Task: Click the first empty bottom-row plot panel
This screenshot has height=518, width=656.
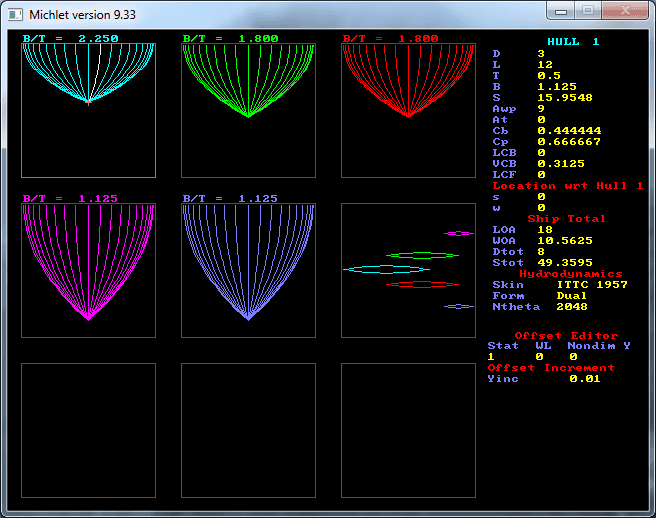Action: click(x=88, y=431)
